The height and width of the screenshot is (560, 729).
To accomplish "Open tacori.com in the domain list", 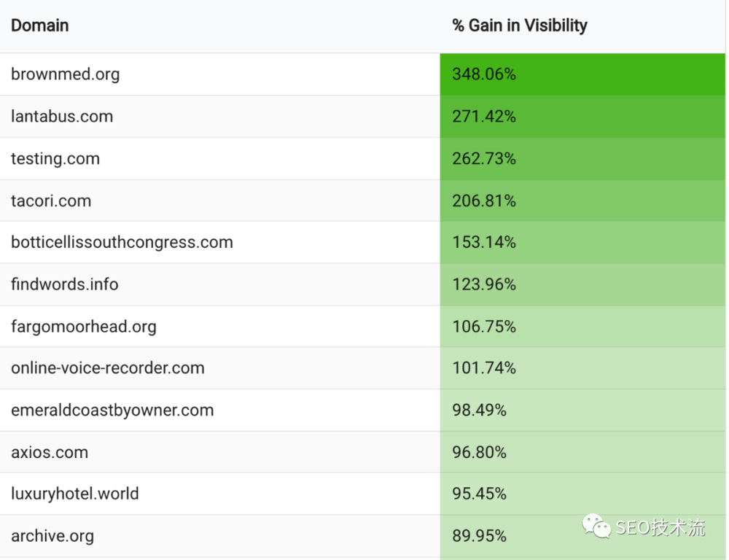I will [x=51, y=201].
